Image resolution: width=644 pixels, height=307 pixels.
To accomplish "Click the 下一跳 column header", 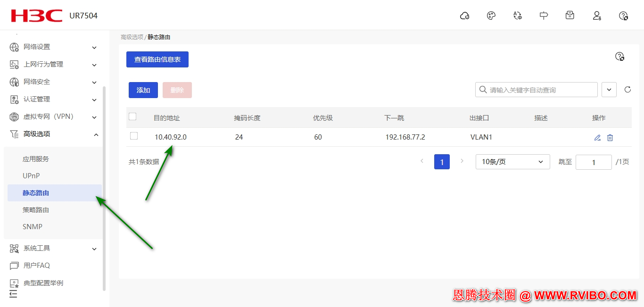I will (394, 118).
